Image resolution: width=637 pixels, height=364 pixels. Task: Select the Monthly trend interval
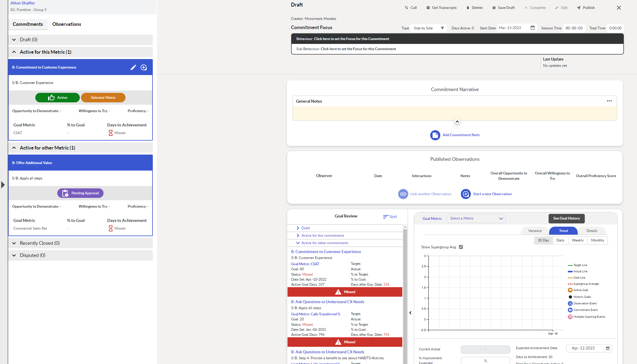(x=597, y=240)
